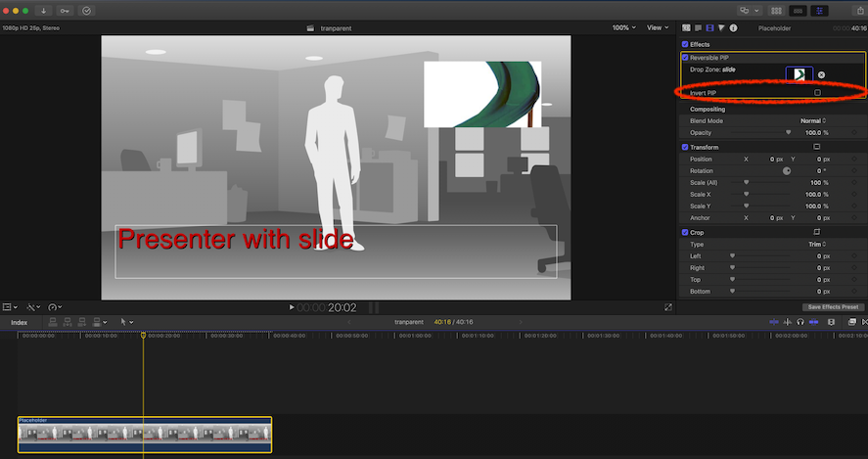Screen dimensions: 868x459
Task: Click Save Effects Preset button
Action: 833,306
